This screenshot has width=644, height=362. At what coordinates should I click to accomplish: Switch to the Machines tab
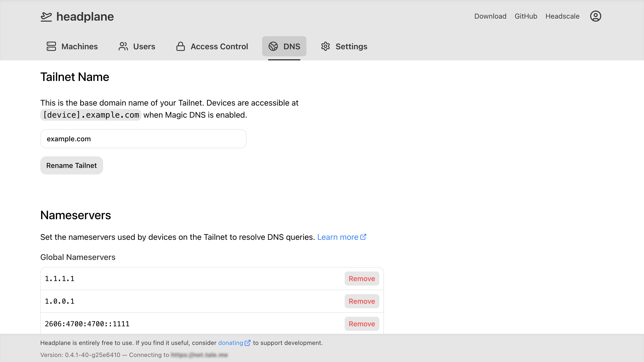point(72,46)
